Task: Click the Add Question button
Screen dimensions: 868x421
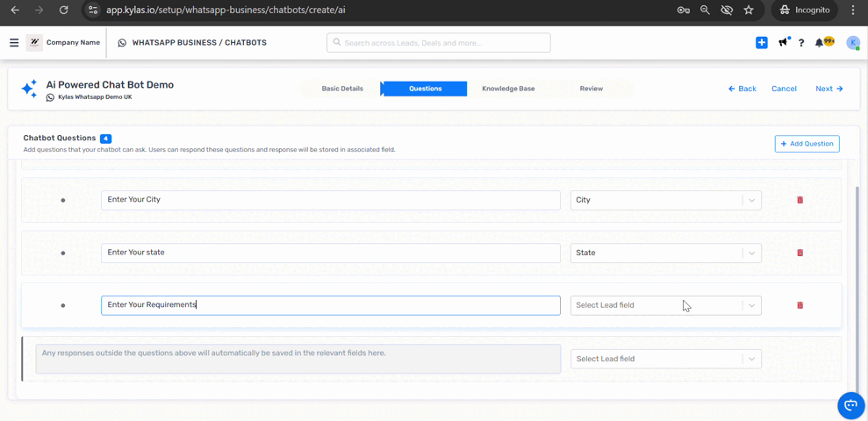Action: point(807,144)
